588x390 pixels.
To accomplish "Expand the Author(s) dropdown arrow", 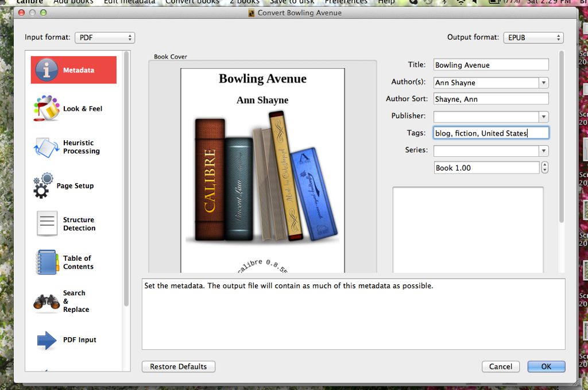I will (543, 83).
